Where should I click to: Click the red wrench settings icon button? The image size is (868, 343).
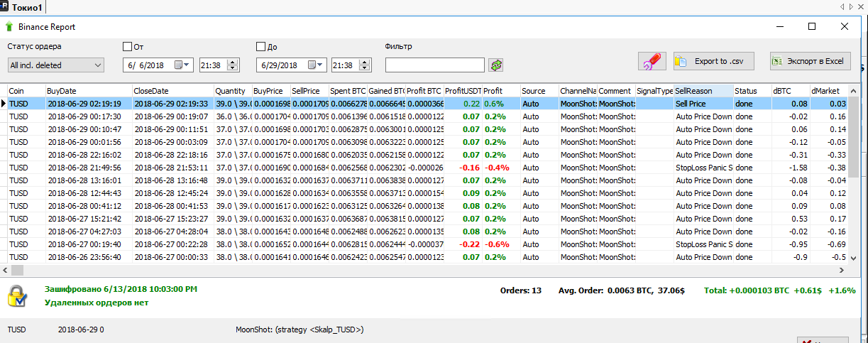pos(652,62)
